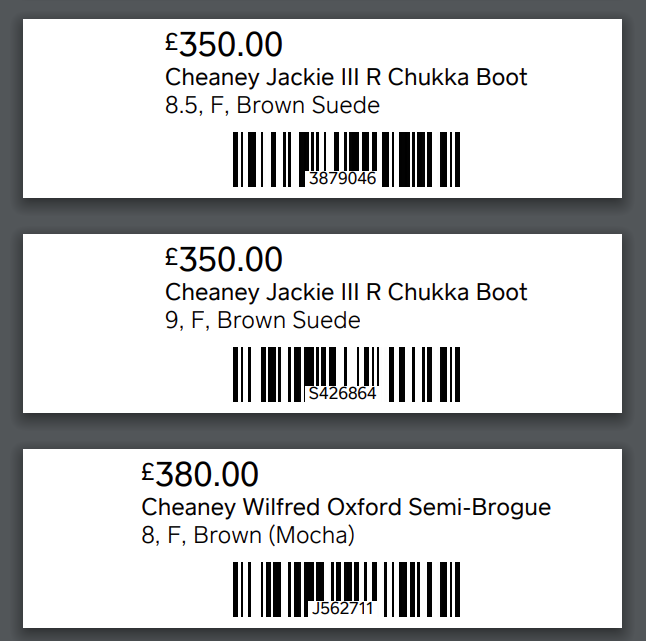Image resolution: width=646 pixels, height=641 pixels.
Task: Click the barcode bars above code J562711
Action: [346, 580]
